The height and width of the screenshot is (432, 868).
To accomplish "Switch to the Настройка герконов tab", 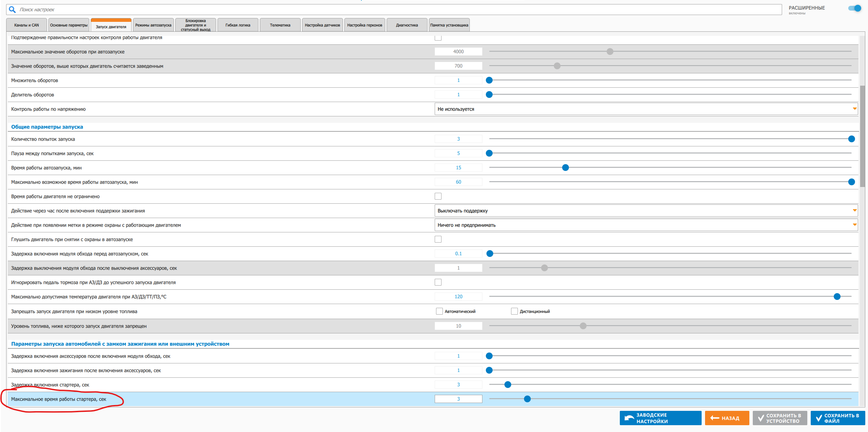I will point(365,25).
